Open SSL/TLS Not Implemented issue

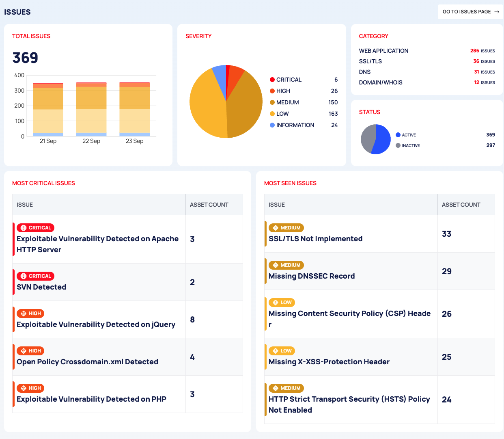pos(316,239)
